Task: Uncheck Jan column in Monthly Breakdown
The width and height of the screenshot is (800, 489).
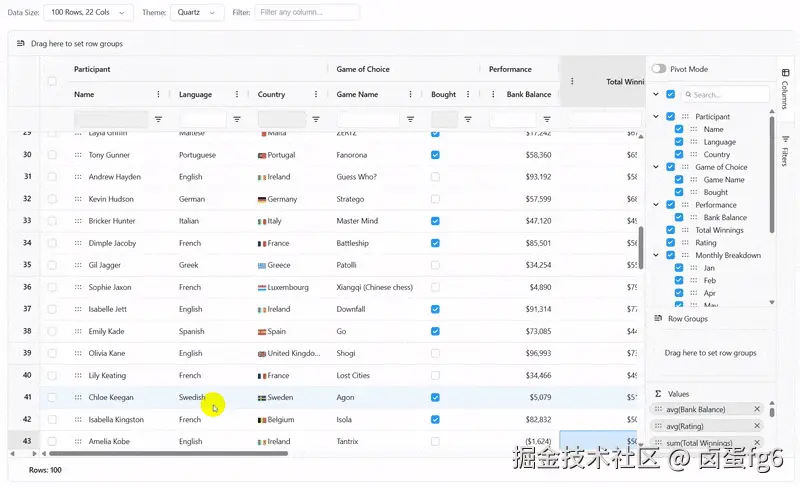Action: tap(679, 268)
